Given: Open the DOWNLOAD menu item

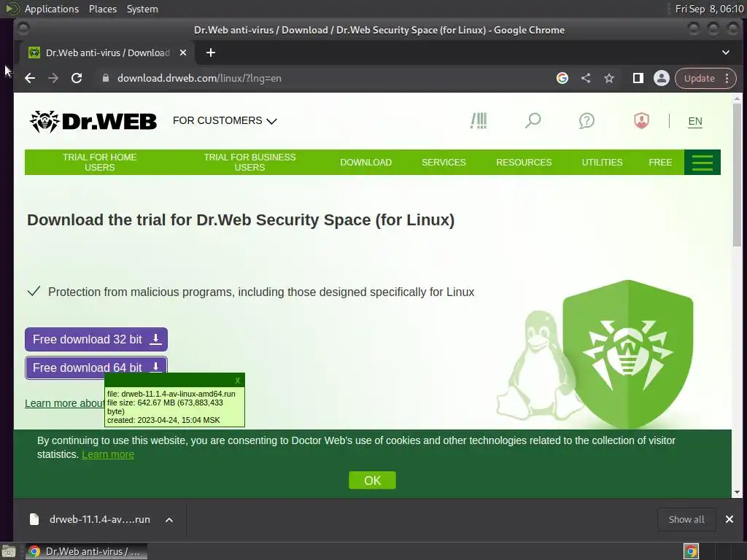Looking at the screenshot, I should tap(366, 163).
